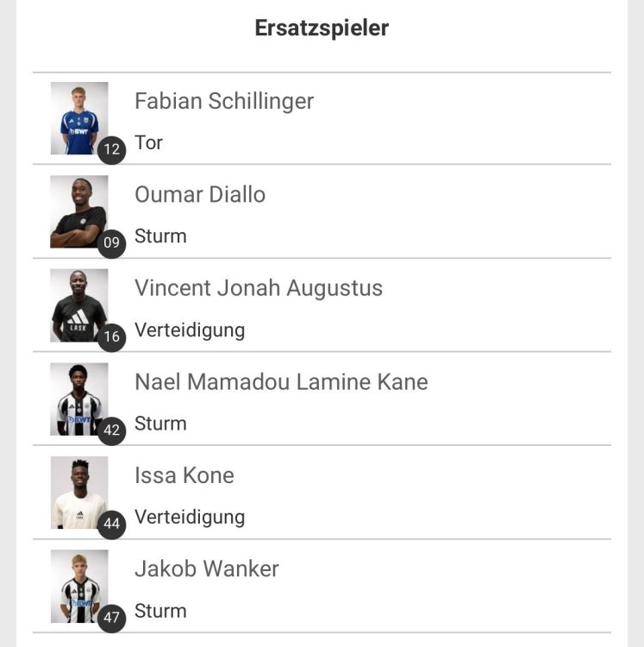644x647 pixels.
Task: Select the Jakob Wanker name
Action: coord(207,569)
